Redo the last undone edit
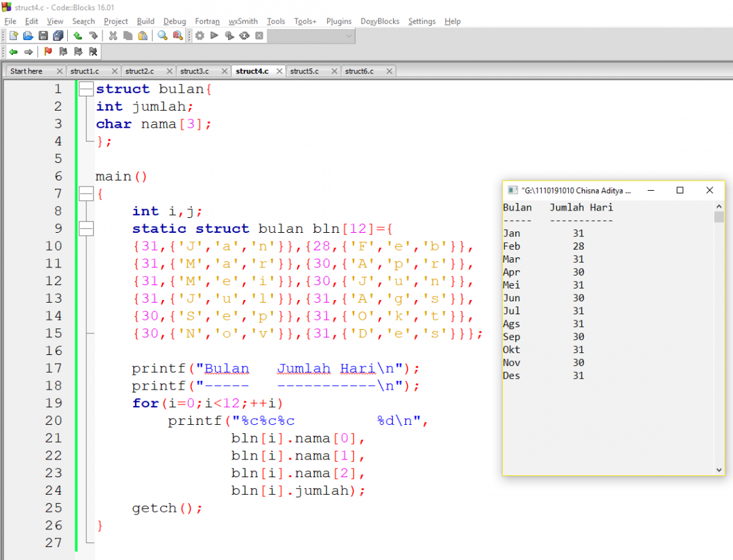The image size is (733, 560). 93,35
